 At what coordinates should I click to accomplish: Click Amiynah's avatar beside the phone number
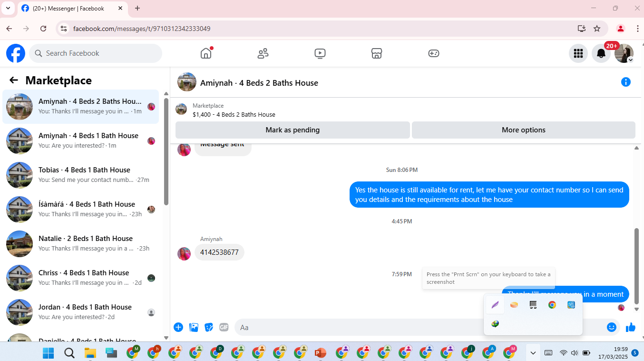[x=184, y=254]
